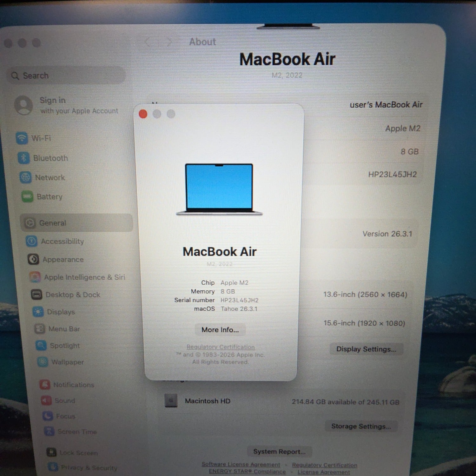Viewport: 476px width, 476px height.
Task: Click "Apple M2" chip value in System Settings
Action: point(403,129)
